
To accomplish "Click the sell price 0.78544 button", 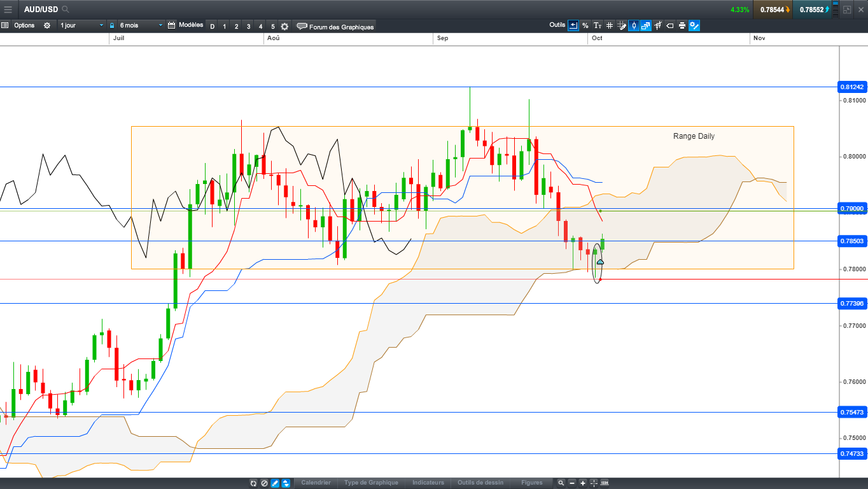I will 773,10.
